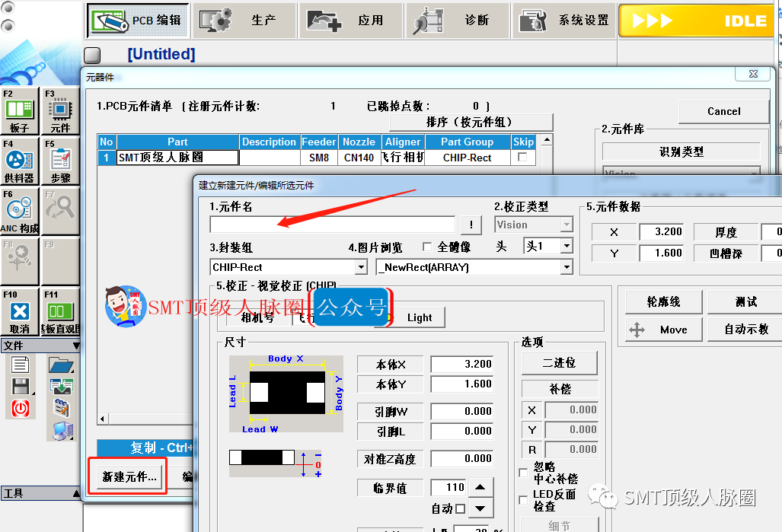Switch to the 生产 production tab
Screen dimensions: 782x532
pos(243,20)
